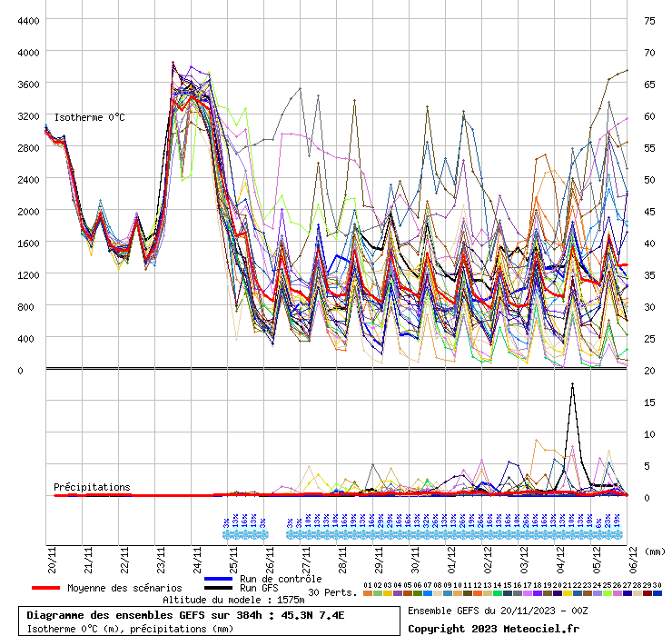Click the 01/12 date label on axis
This screenshot has width=672, height=636.
coord(451,556)
